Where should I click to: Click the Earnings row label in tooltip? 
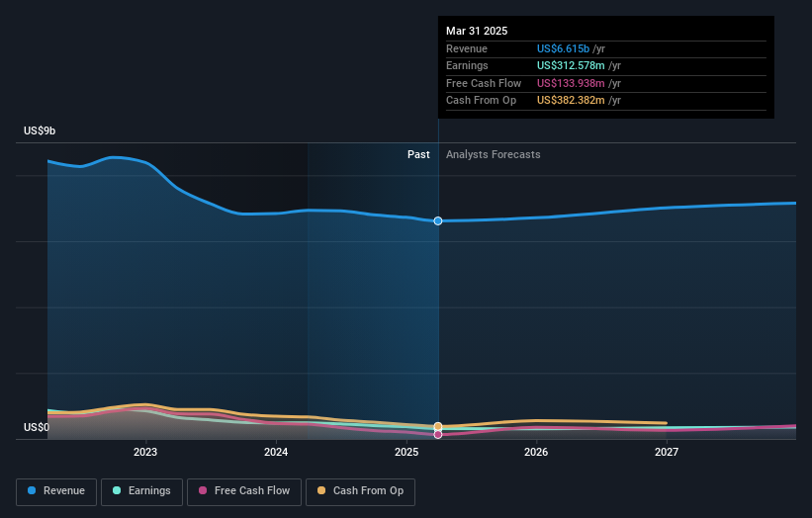pyautogui.click(x=467, y=65)
